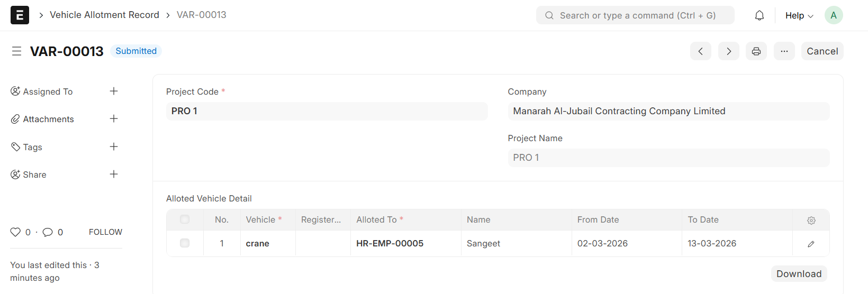
Task: Cancel the submitted document
Action: point(821,51)
